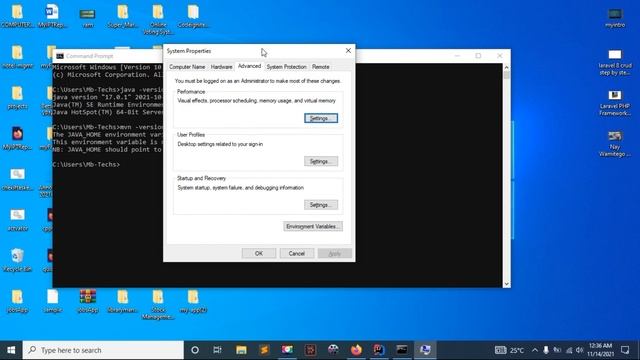Switch to the Computer Name tab
The image size is (640, 360).
point(187,67)
